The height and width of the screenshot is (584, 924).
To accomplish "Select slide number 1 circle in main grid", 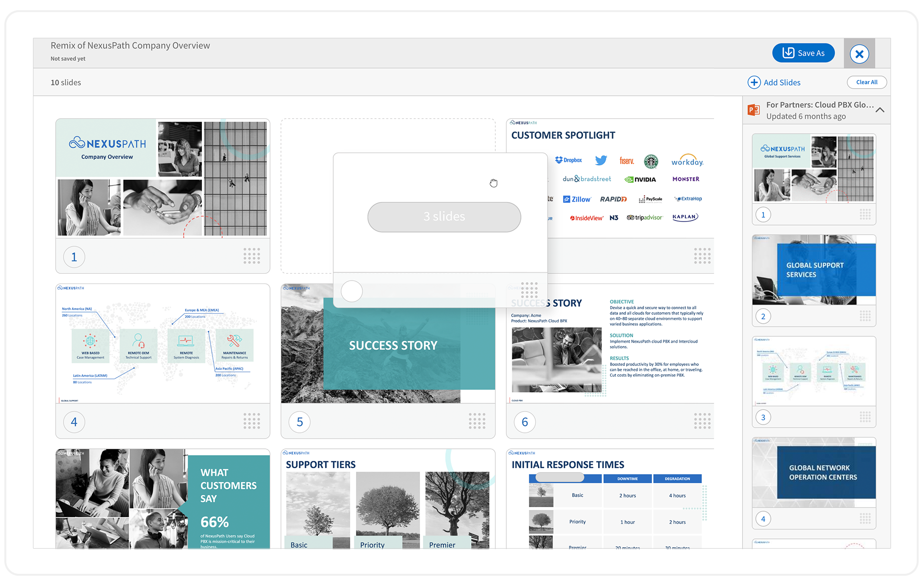I will pyautogui.click(x=74, y=257).
